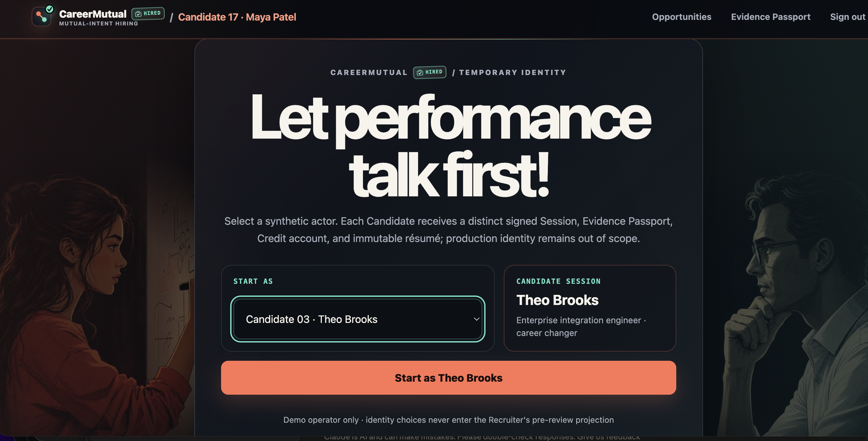
Task: Click the Temporary Identity label
Action: coord(513,72)
